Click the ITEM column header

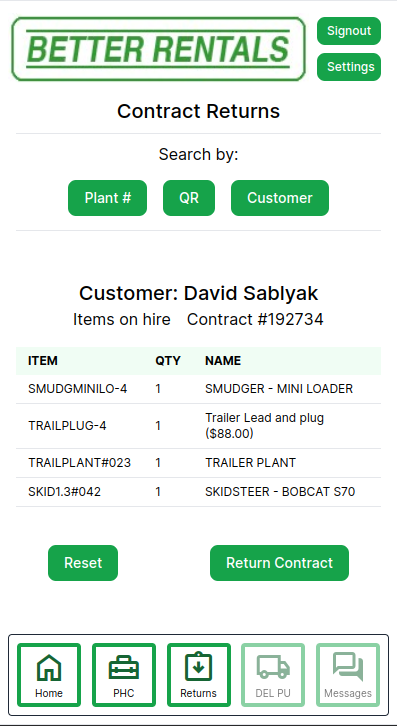[x=43, y=361]
